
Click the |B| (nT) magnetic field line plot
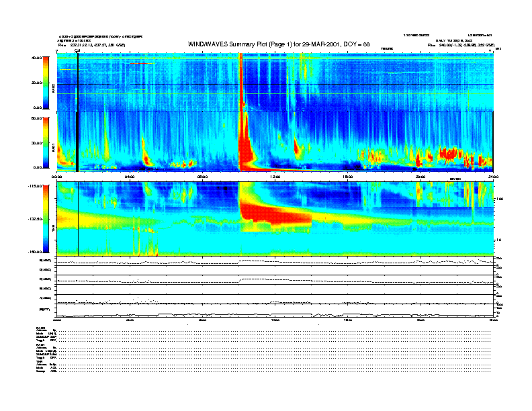275,310
